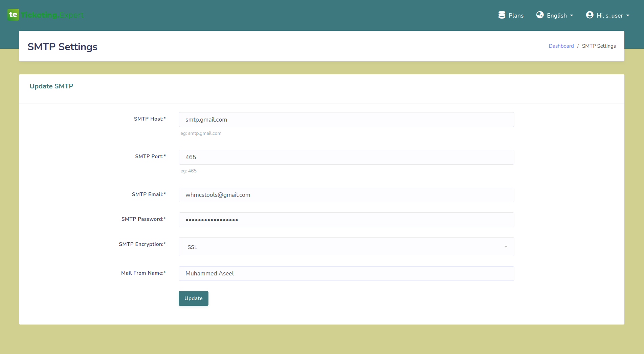Click the SMTP Settings page title

62,47
